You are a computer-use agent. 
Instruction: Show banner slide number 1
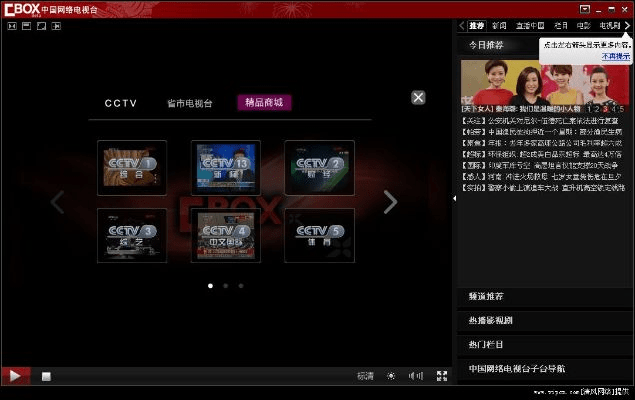click(x=589, y=109)
